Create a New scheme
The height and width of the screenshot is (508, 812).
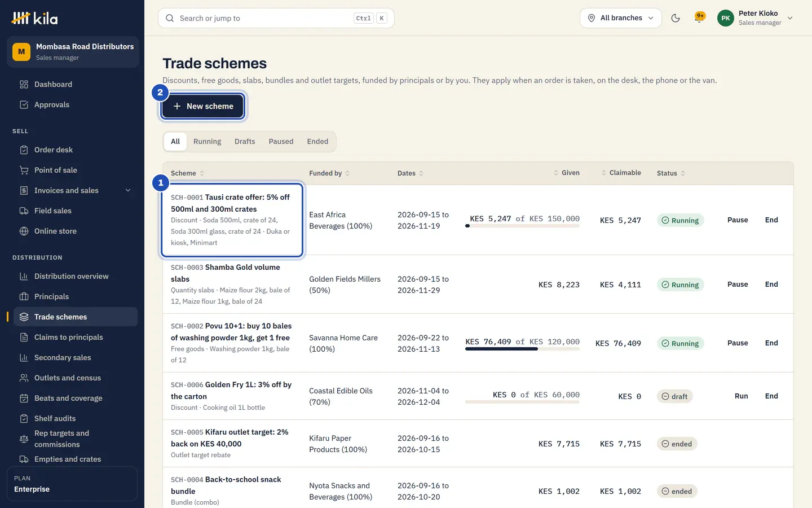click(x=203, y=106)
